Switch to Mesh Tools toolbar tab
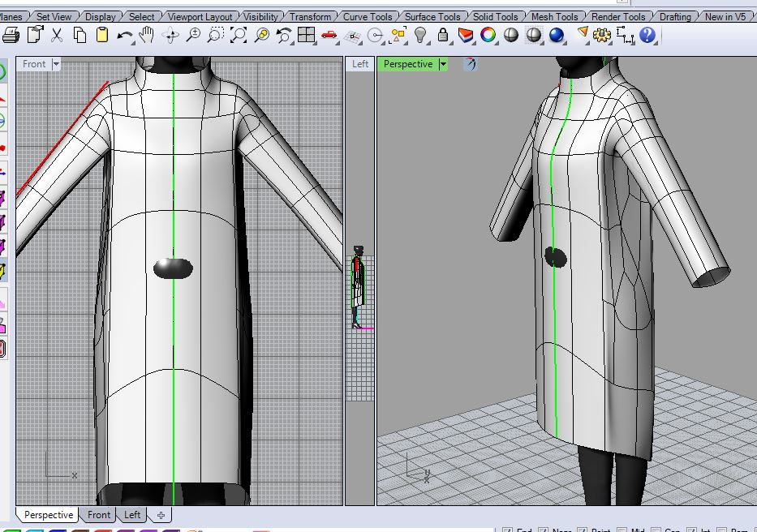This screenshot has height=532, width=757. click(555, 16)
